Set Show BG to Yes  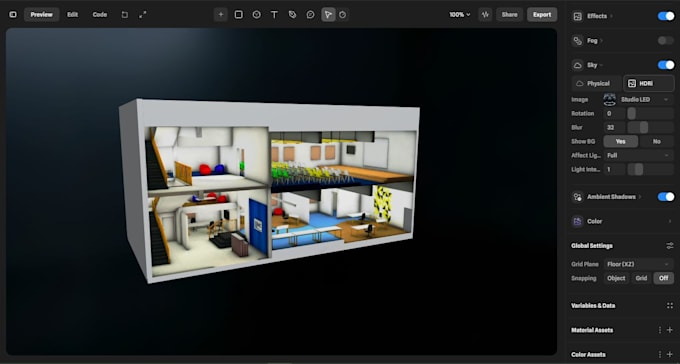click(621, 141)
